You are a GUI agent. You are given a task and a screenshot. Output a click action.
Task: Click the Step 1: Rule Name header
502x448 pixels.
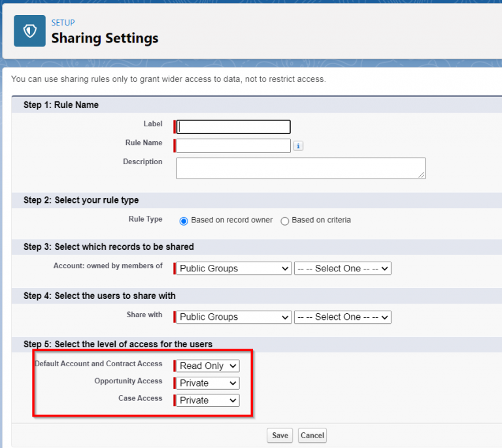point(61,105)
